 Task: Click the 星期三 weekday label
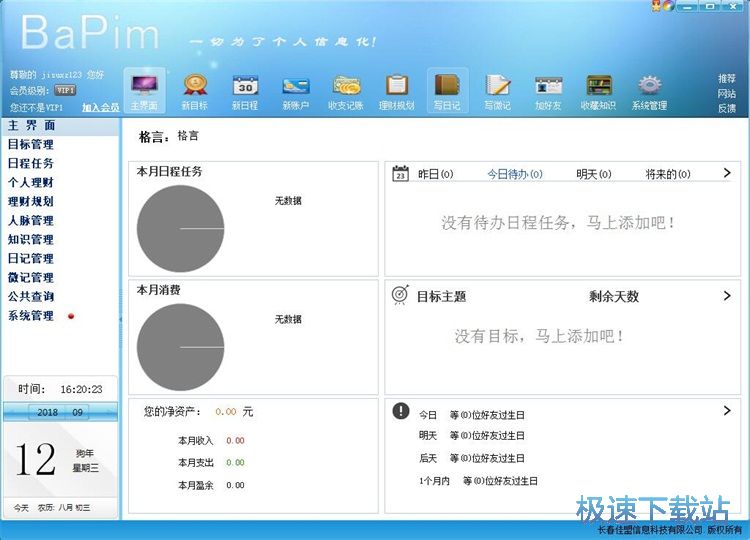click(x=86, y=468)
